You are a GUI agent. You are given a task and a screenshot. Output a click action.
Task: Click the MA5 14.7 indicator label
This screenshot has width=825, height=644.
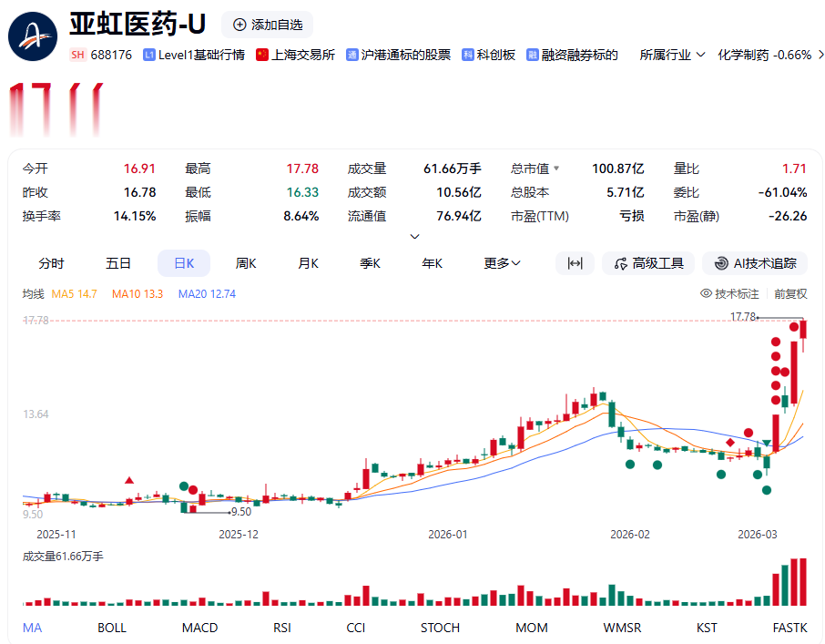point(74,293)
